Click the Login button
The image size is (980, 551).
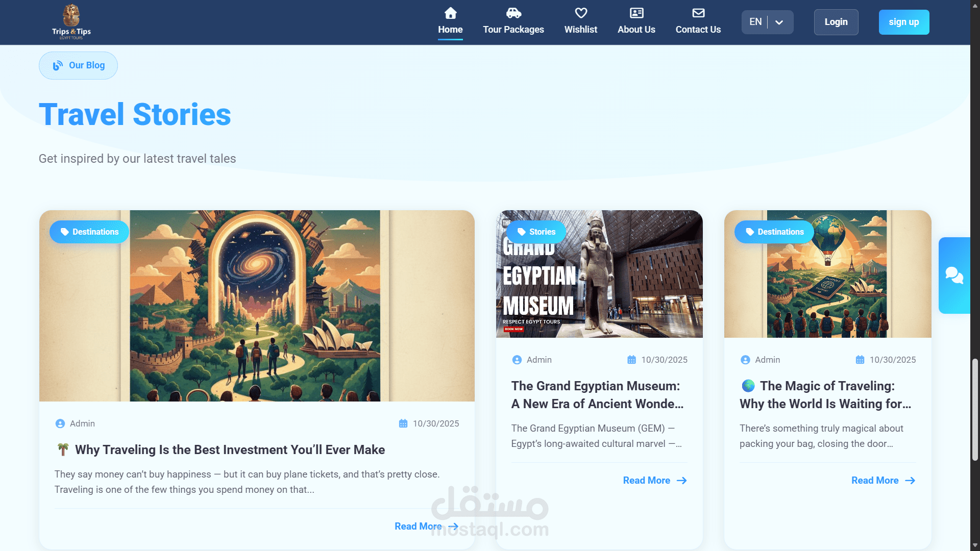point(836,22)
